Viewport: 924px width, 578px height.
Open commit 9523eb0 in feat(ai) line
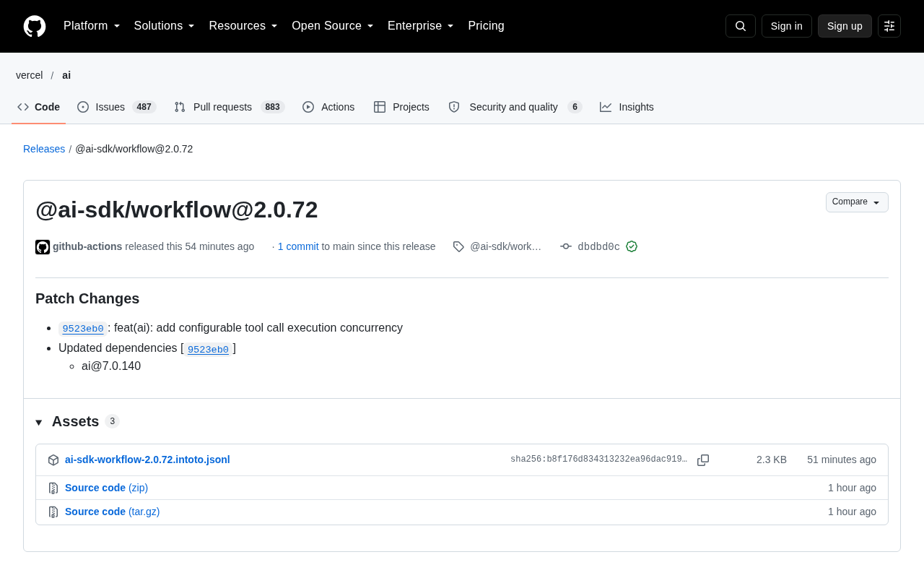pyautogui.click(x=83, y=329)
